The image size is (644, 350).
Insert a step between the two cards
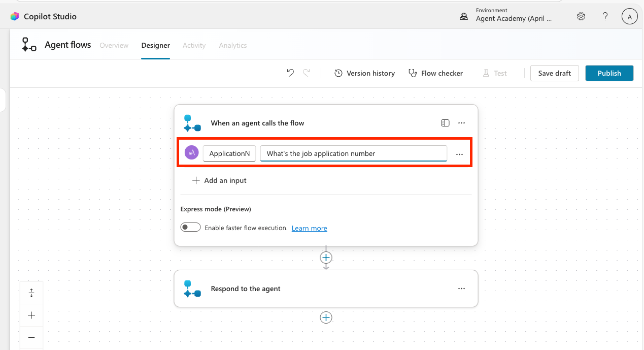click(x=326, y=258)
